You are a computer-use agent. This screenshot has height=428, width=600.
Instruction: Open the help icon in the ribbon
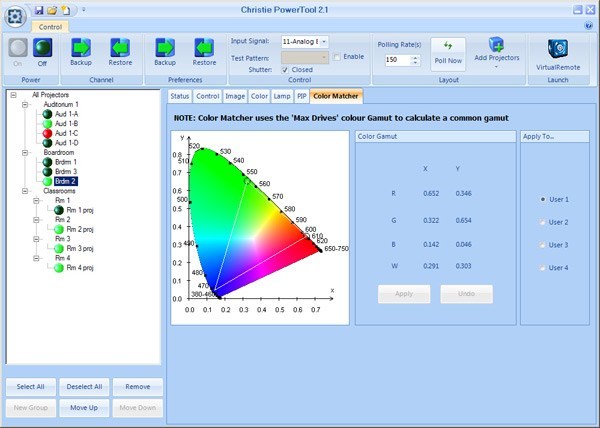tap(589, 26)
